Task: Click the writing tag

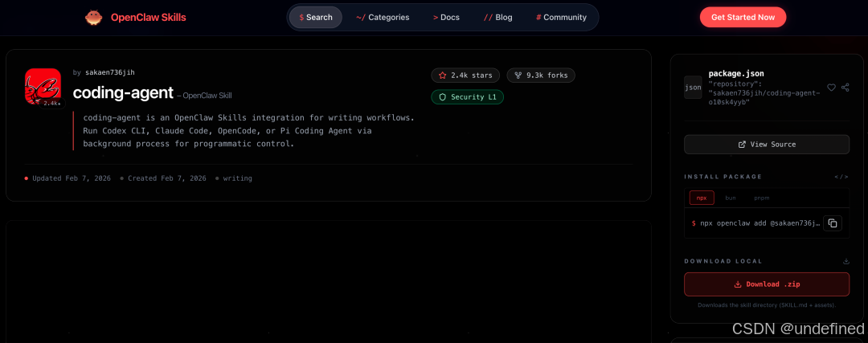Action: coord(237,178)
